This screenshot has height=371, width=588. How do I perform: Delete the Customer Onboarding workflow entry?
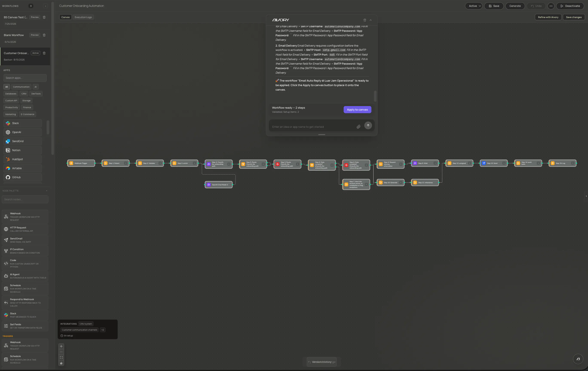pos(44,53)
